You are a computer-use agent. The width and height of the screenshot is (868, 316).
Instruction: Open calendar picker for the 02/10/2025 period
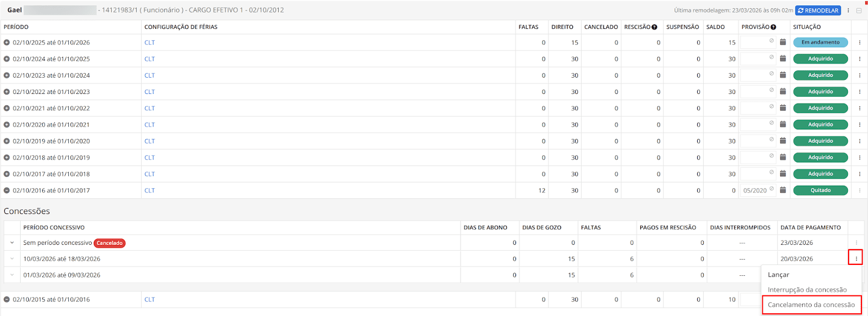pos(783,42)
